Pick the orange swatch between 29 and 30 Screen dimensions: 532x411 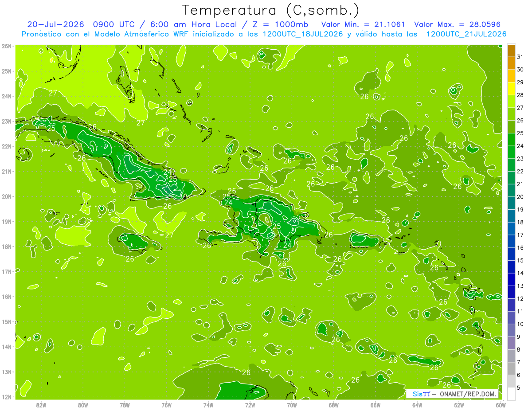[x=511, y=76]
